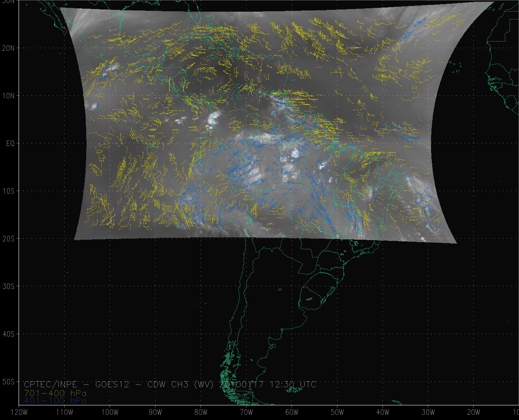Image resolution: width=519 pixels, height=420 pixels.
Task: Click the 40W longitude axis label
Action: click(x=383, y=412)
